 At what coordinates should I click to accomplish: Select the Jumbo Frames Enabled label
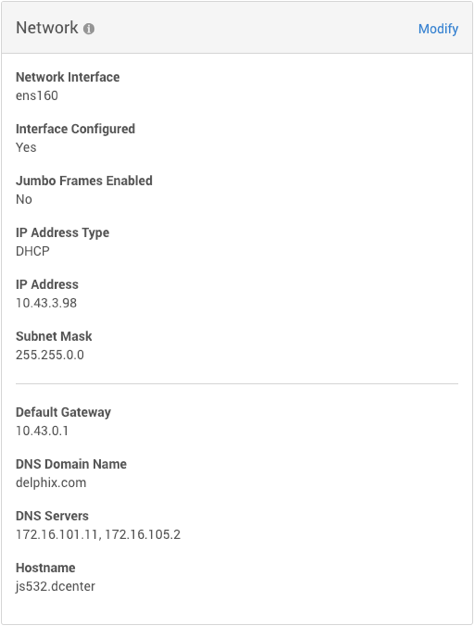(x=84, y=181)
